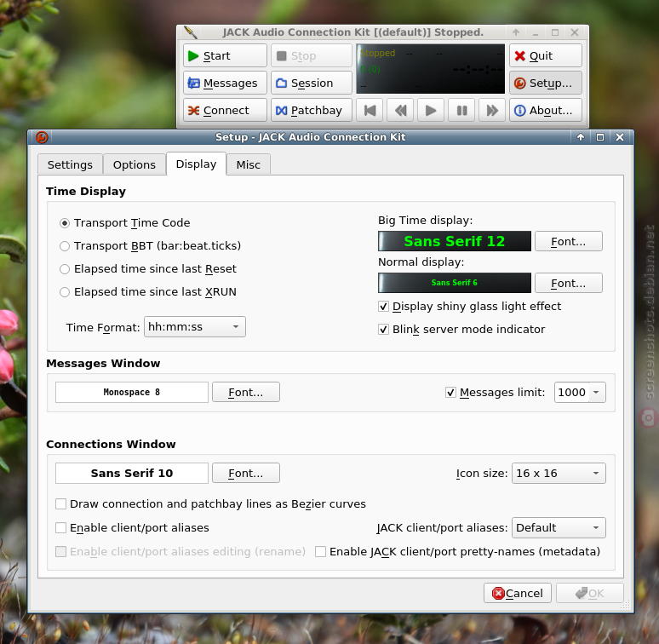The image size is (659, 644).
Task: Cancel the Setup dialog
Action: pyautogui.click(x=518, y=593)
